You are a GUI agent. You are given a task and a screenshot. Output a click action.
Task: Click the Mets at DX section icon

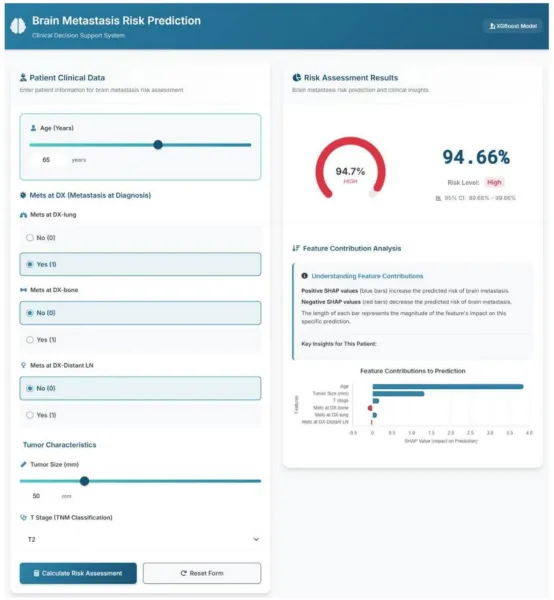coord(23,195)
